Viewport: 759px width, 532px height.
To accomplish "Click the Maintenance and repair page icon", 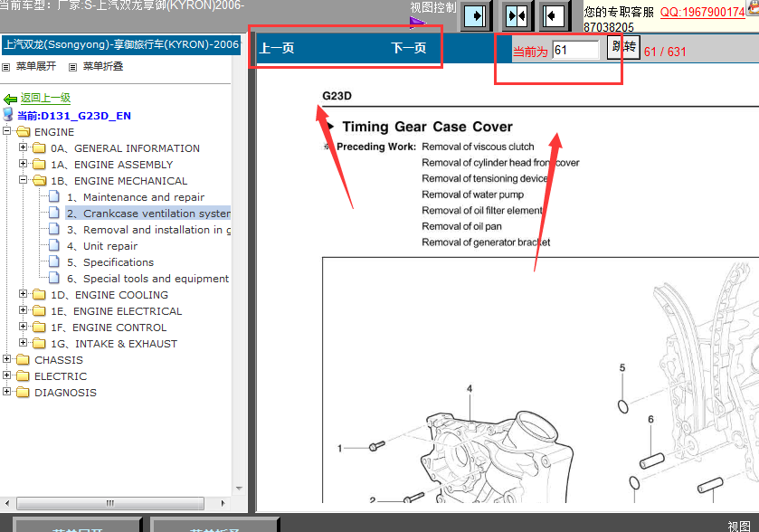I will (54, 196).
